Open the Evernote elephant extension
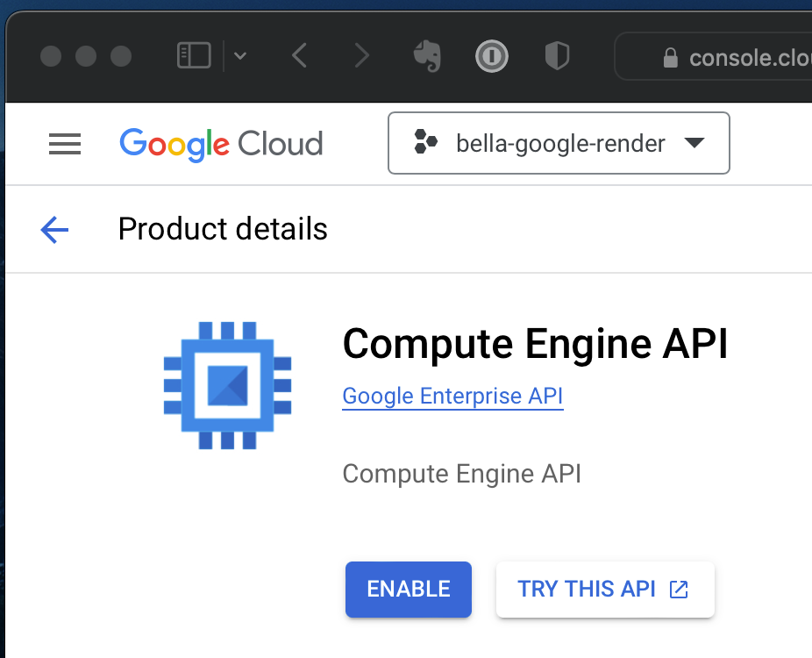The image size is (812, 658). pos(426,57)
